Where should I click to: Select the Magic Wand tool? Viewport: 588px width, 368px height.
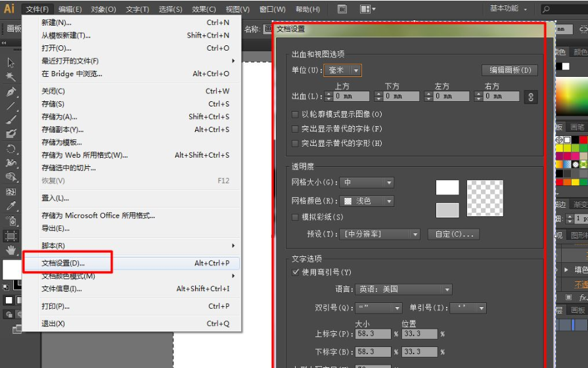point(11,77)
